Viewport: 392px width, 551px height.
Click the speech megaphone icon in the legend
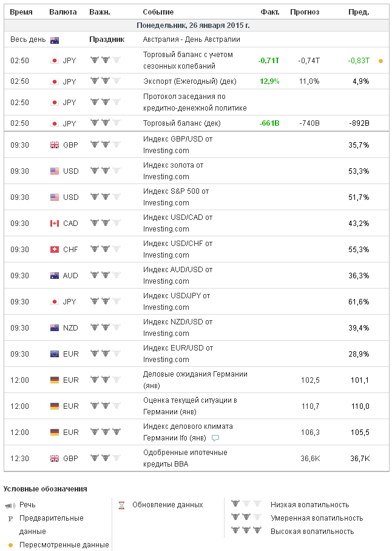point(10,505)
